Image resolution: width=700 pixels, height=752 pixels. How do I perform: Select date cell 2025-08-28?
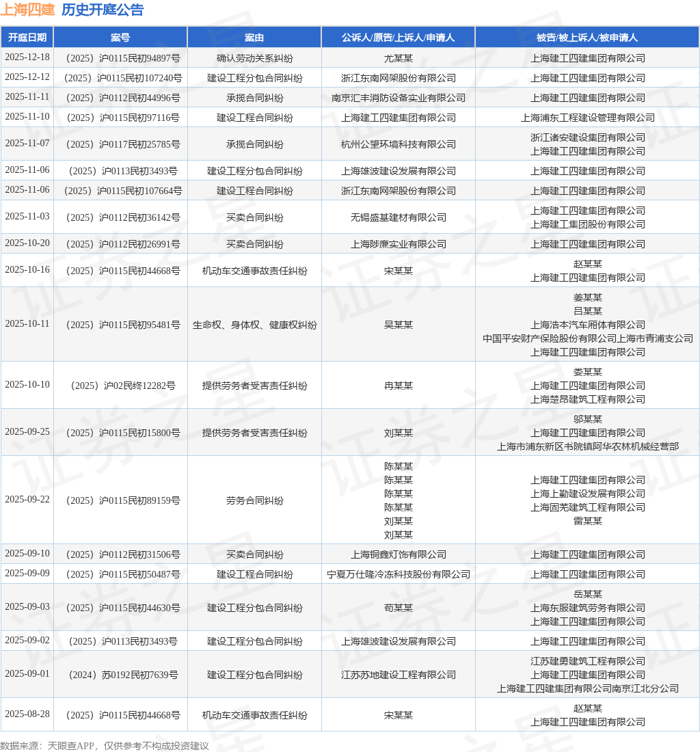click(27, 714)
